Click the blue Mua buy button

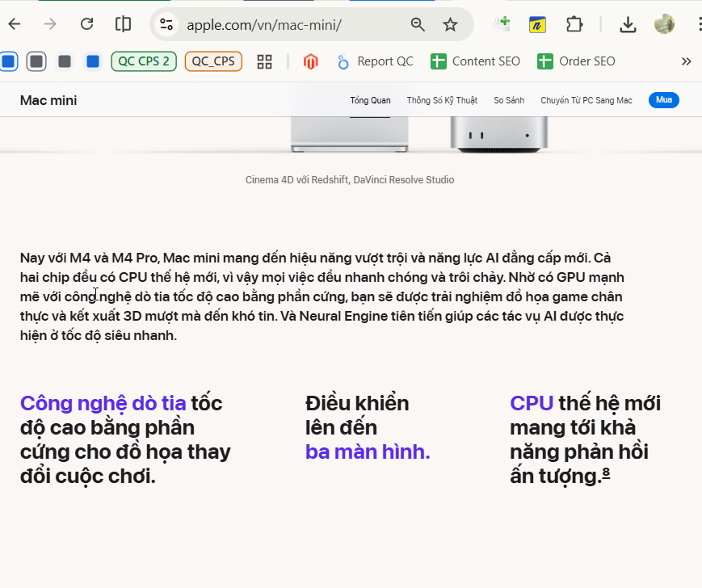(x=663, y=100)
